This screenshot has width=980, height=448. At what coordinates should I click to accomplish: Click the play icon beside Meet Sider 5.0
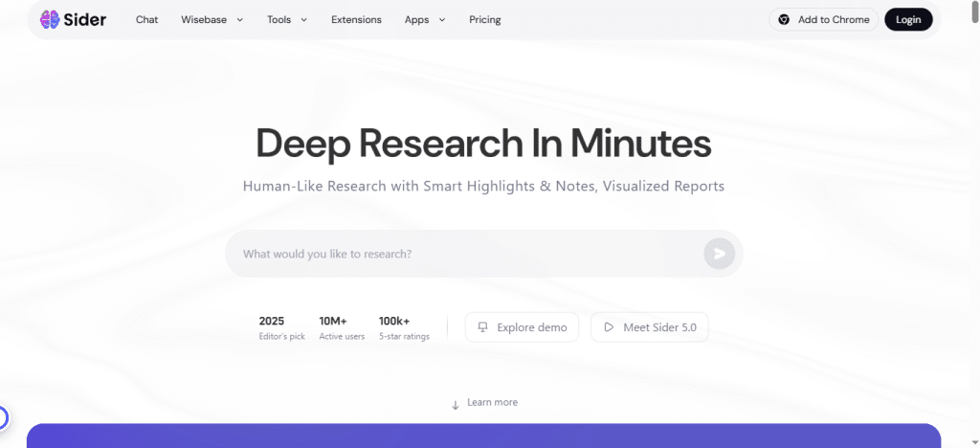pos(608,327)
